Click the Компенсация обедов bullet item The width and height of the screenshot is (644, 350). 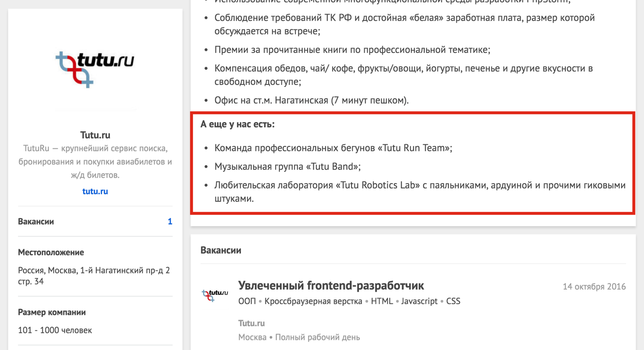tap(404, 75)
